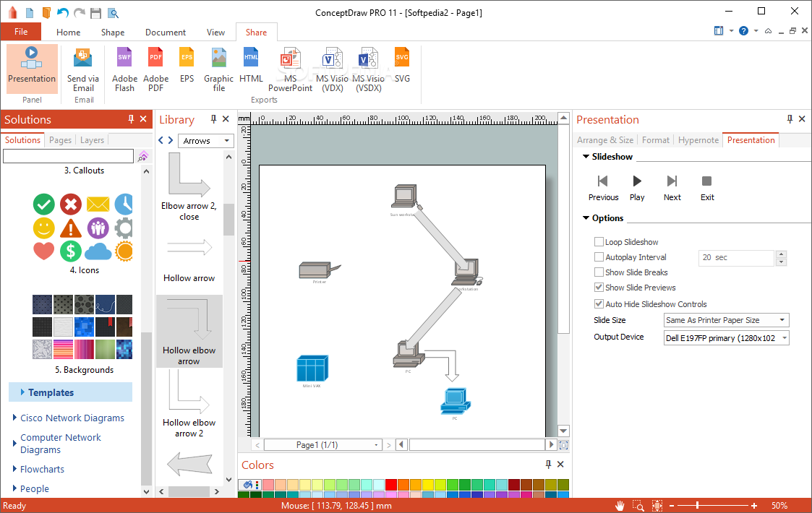Export to MS Visio VSDX
Screen dimensions: 812x513
pyautogui.click(x=368, y=70)
